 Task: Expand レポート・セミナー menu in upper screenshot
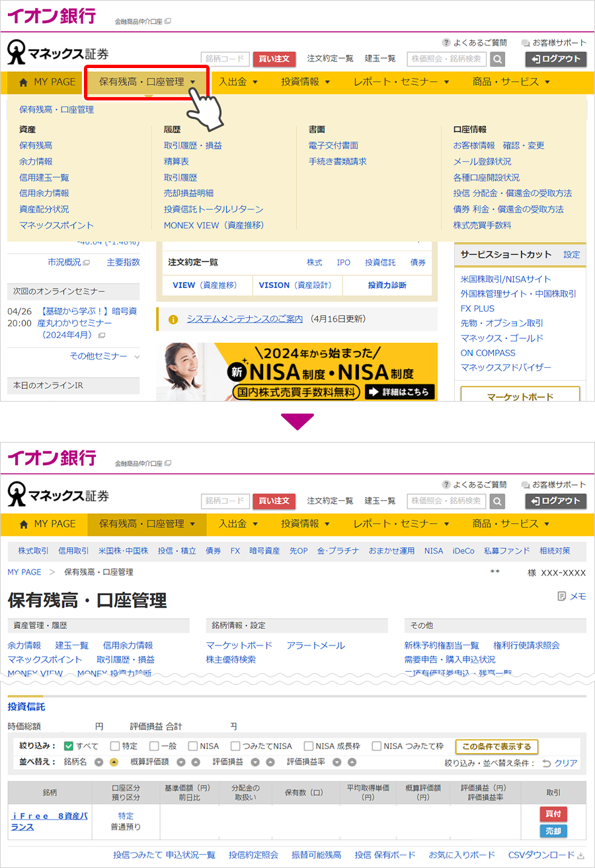[x=401, y=82]
